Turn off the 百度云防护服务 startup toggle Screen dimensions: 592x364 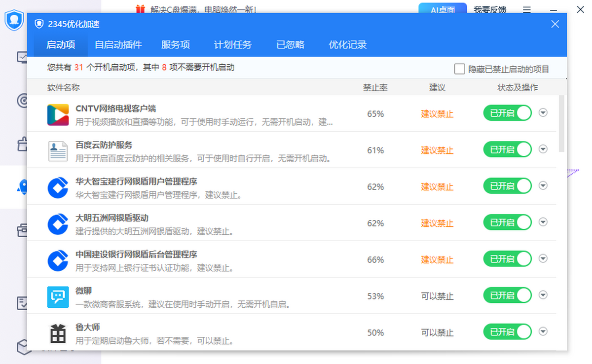click(x=507, y=149)
